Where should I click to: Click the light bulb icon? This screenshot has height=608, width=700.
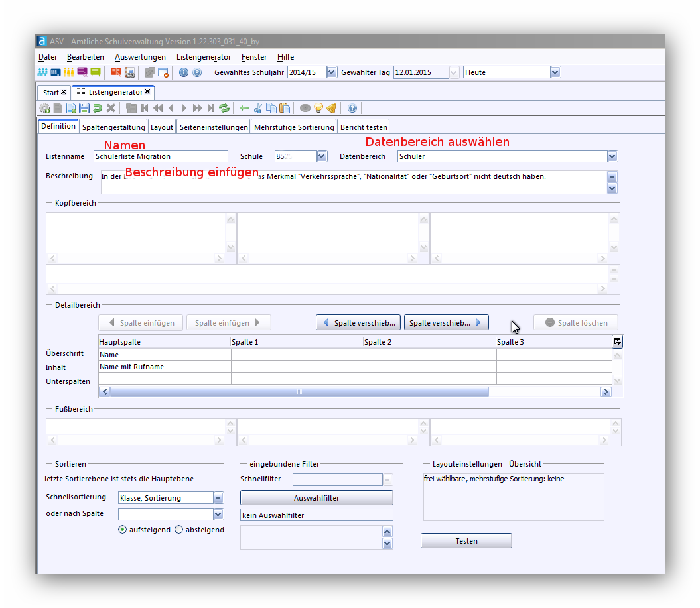[318, 108]
